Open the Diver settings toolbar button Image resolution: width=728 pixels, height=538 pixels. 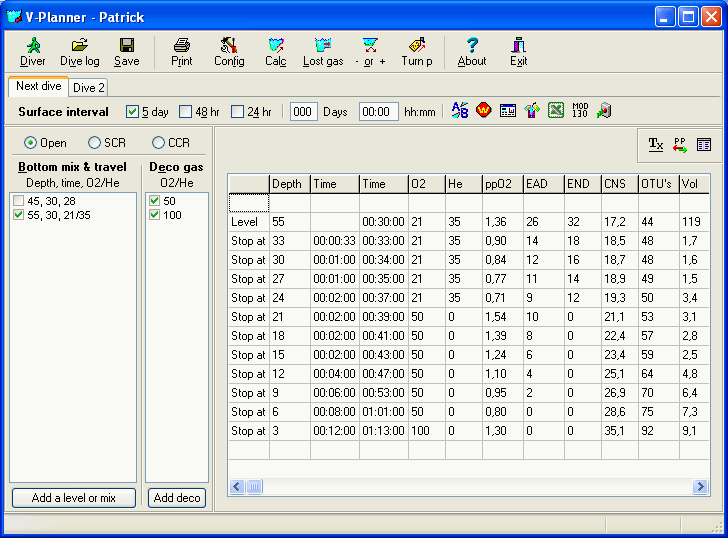click(x=32, y=51)
